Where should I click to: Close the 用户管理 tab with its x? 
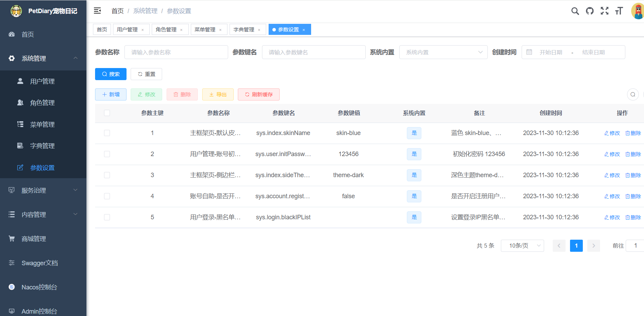tap(142, 30)
